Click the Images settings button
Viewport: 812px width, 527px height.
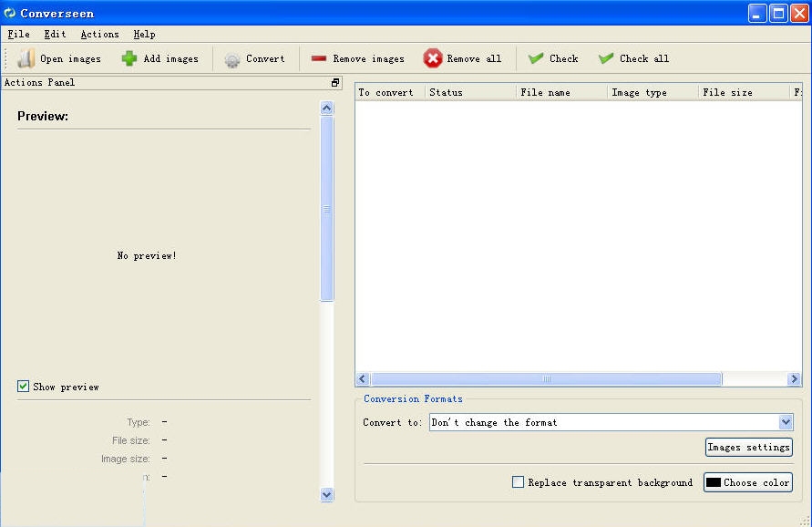(x=749, y=447)
